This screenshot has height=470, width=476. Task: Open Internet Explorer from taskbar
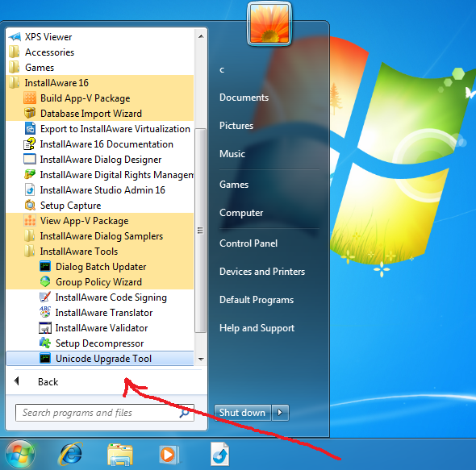[70, 454]
